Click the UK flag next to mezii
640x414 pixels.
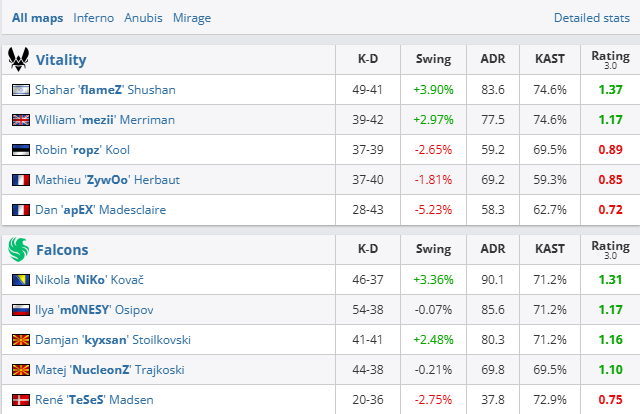(x=21, y=120)
